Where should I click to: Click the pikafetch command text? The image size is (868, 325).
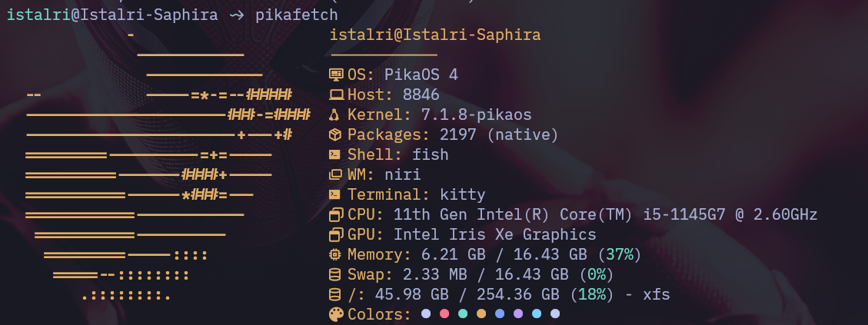tap(296, 15)
